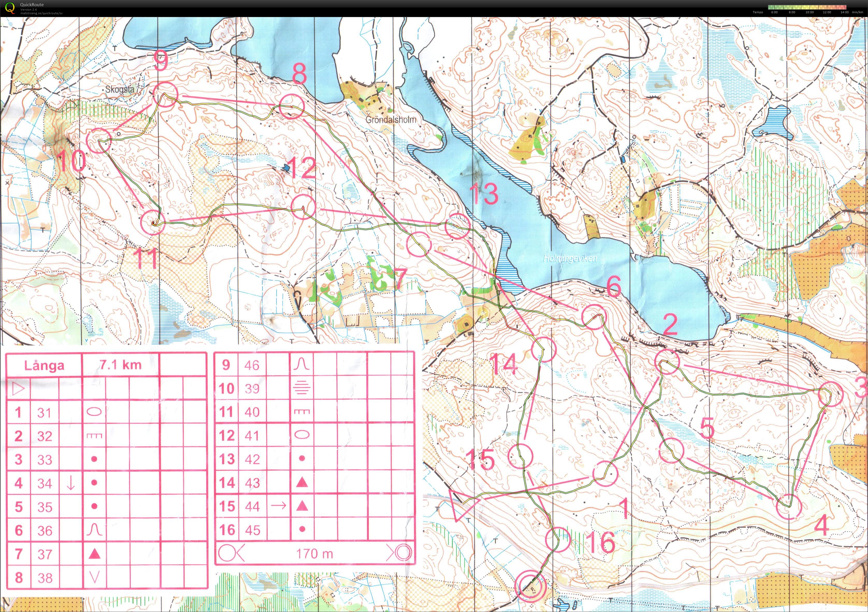Image resolution: width=868 pixels, height=612 pixels.
Task: Click control circle 11 on the map
Action: click(153, 223)
